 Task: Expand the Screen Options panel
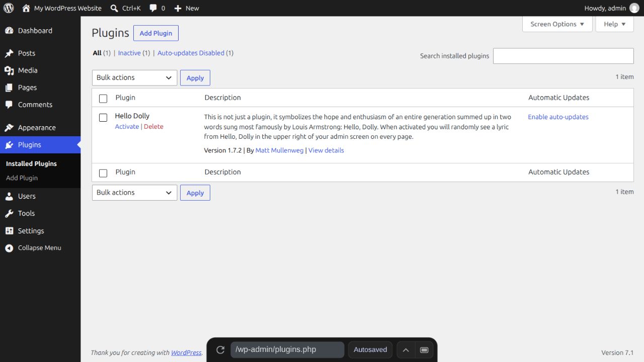tap(557, 24)
